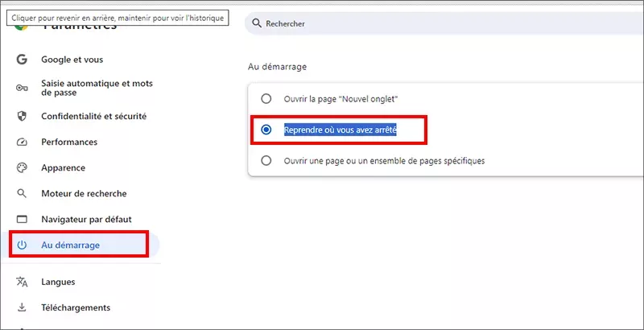This screenshot has height=330, width=644.
Task: Click the power icon beside Au démarrage
Action: coord(23,245)
